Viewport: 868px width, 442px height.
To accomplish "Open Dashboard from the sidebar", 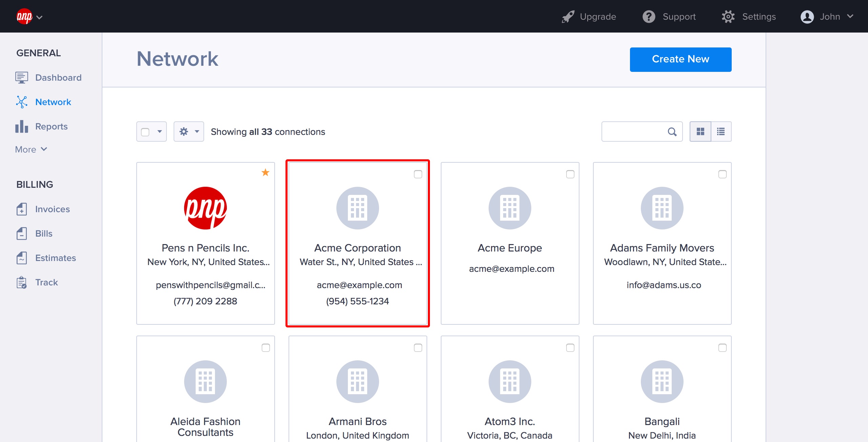I will (x=58, y=78).
